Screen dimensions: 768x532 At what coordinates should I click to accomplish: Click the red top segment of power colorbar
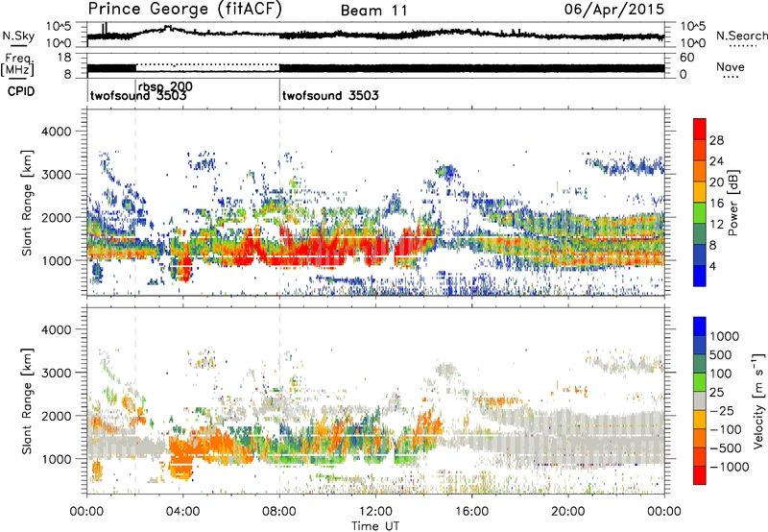[x=700, y=129]
